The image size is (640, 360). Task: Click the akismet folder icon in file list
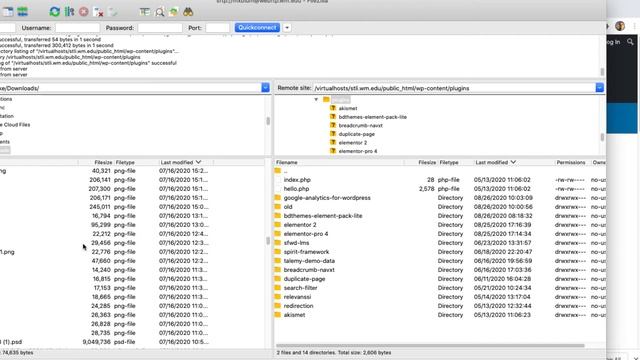click(x=278, y=315)
